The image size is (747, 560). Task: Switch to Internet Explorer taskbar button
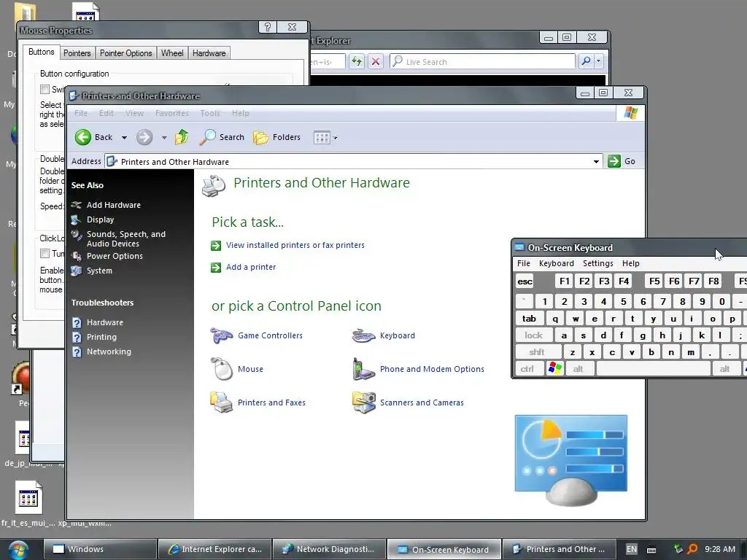pyautogui.click(x=214, y=549)
